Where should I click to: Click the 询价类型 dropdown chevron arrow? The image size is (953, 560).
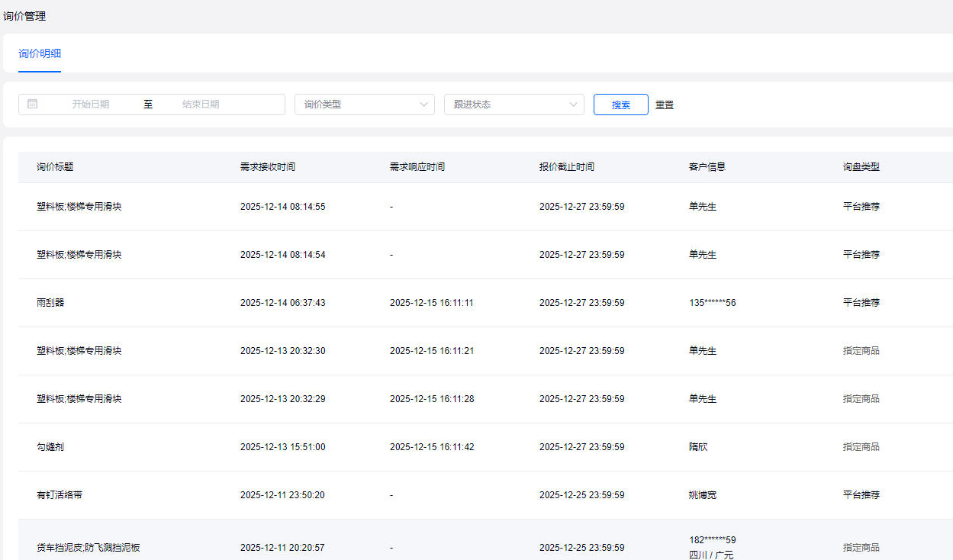pos(424,105)
